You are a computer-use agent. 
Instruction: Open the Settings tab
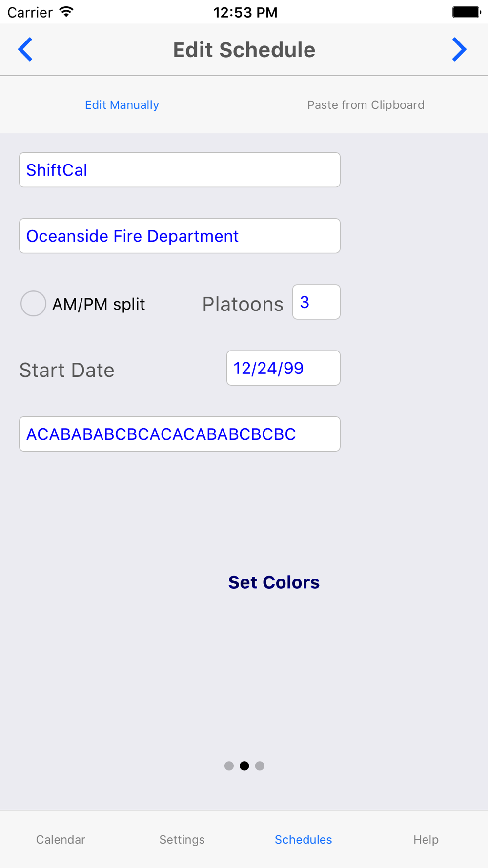pos(182,839)
